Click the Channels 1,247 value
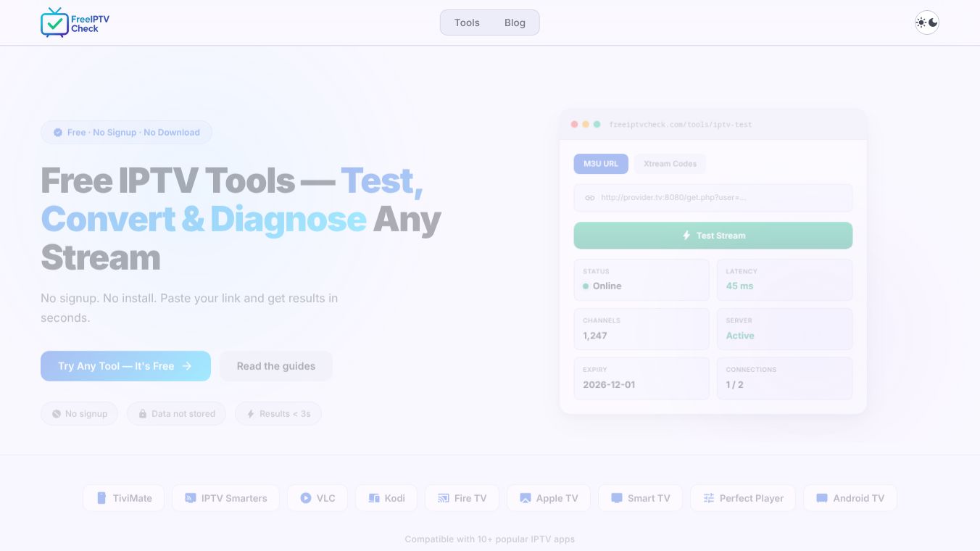This screenshot has width=980, height=551. tap(595, 336)
